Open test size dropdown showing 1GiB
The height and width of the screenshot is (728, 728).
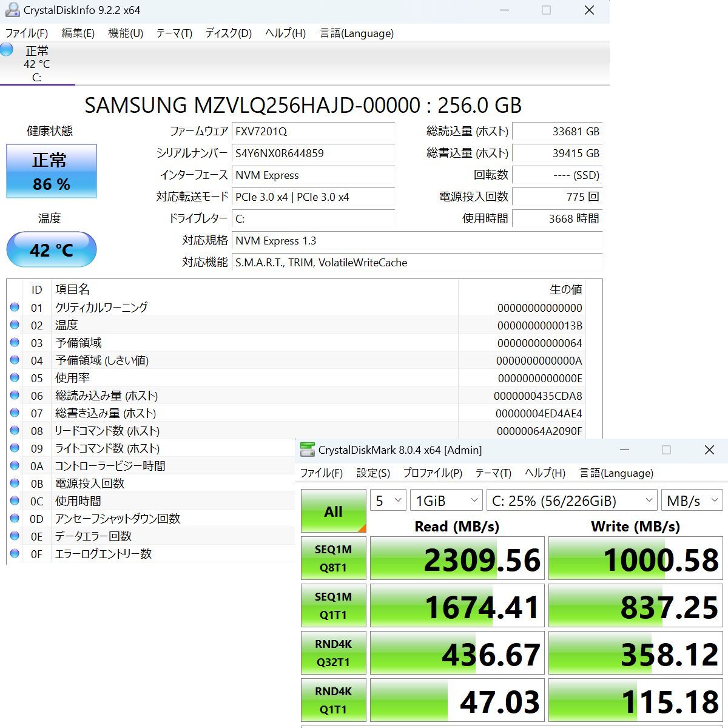click(x=447, y=500)
